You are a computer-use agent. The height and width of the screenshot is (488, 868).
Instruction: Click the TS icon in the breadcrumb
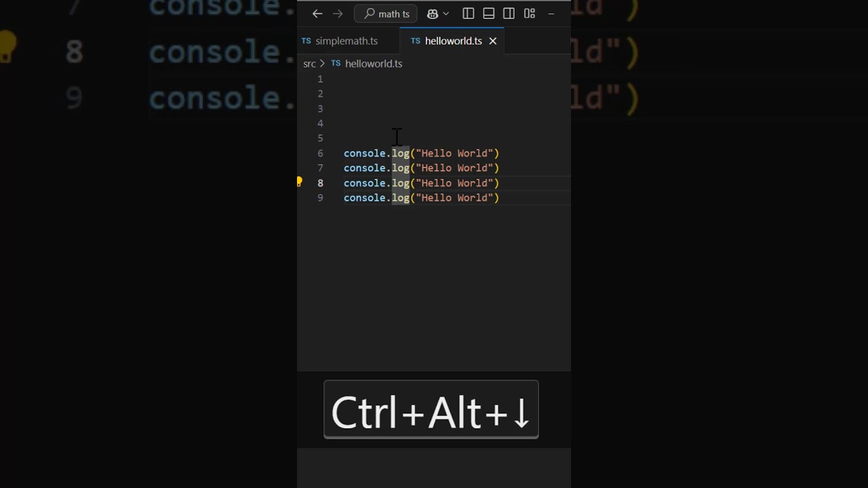click(336, 64)
